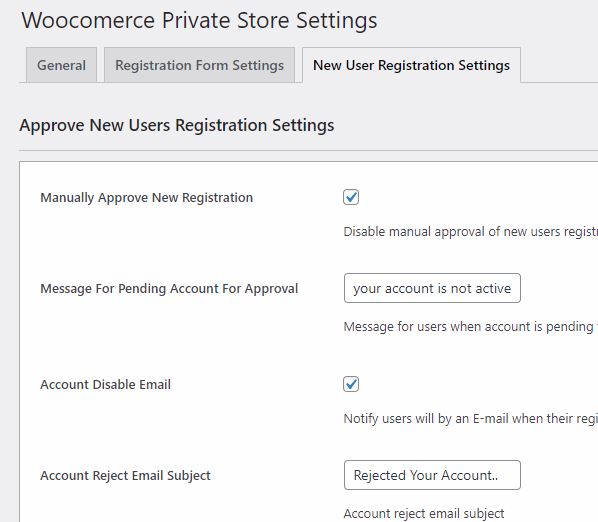
Task: Open the Registration Form Settings tab
Action: pos(199,65)
